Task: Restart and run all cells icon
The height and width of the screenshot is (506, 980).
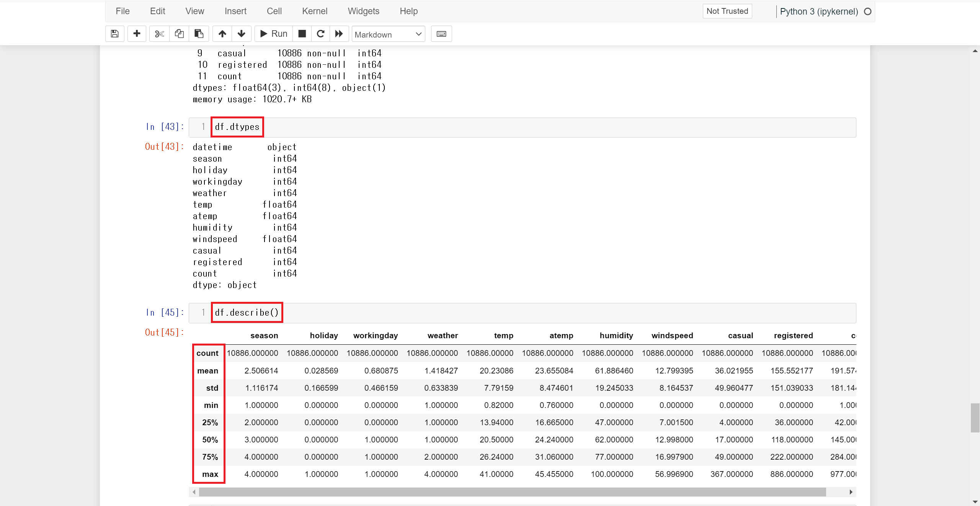Action: [x=339, y=34]
